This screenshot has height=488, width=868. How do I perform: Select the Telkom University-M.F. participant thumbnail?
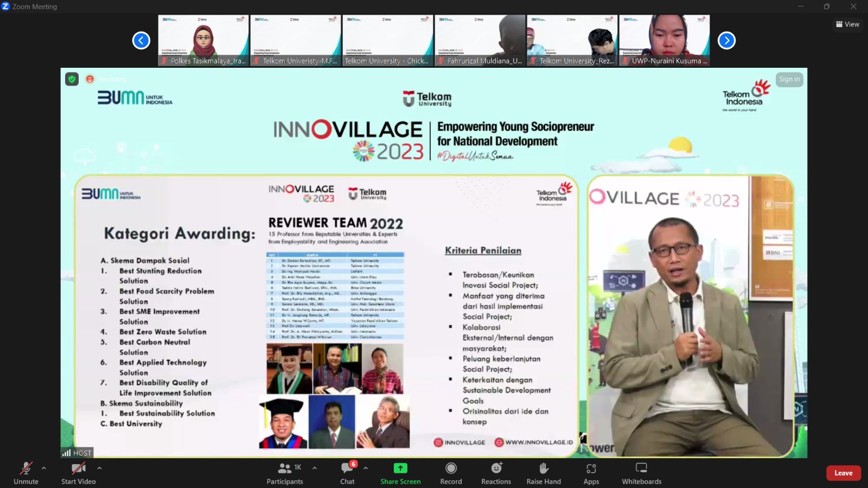[296, 41]
